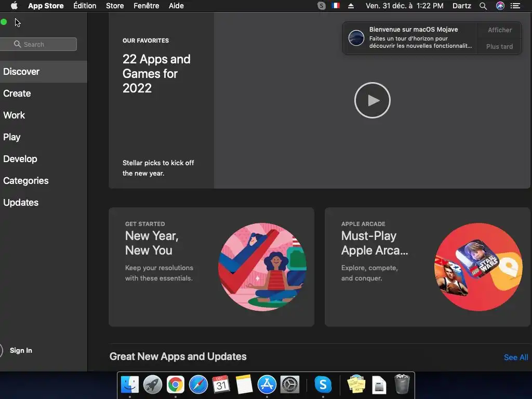
Task: Open Skype from the Dock
Action: [x=323, y=385]
